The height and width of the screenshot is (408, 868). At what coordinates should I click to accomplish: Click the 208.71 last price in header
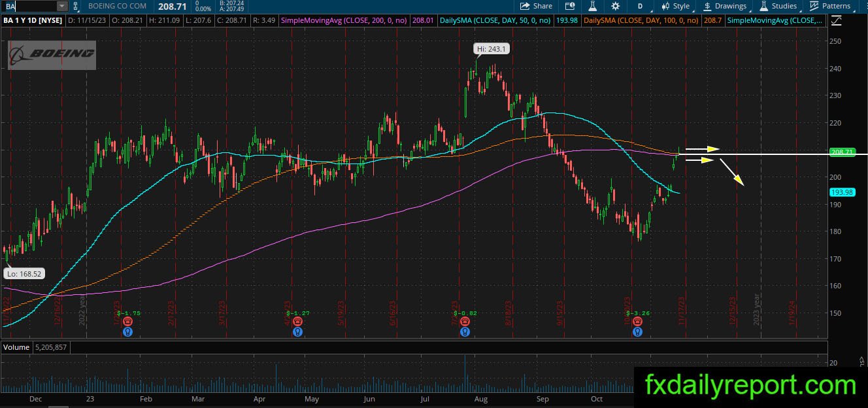click(x=172, y=6)
